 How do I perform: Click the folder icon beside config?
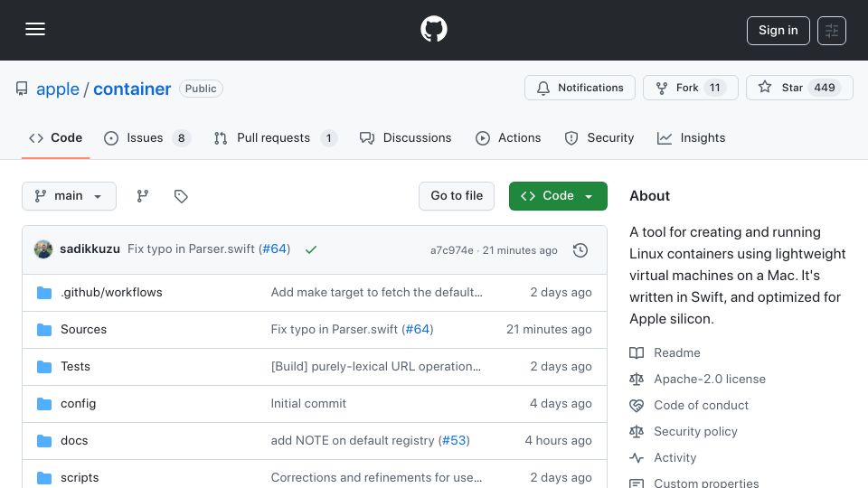click(x=44, y=404)
